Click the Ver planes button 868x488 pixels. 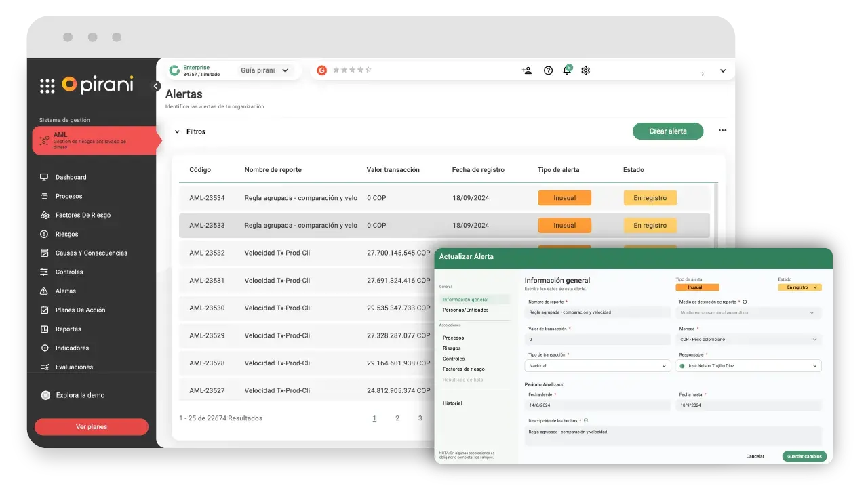(x=92, y=427)
